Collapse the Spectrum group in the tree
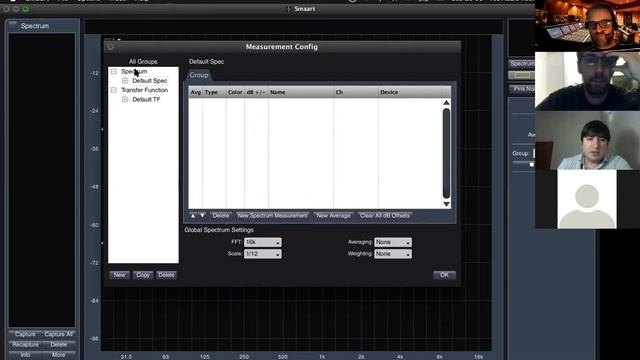 pyautogui.click(x=113, y=71)
